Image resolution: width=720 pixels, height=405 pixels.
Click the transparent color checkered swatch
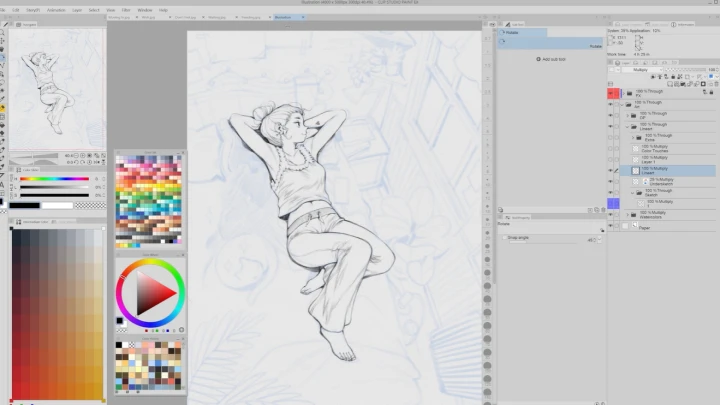90,205
